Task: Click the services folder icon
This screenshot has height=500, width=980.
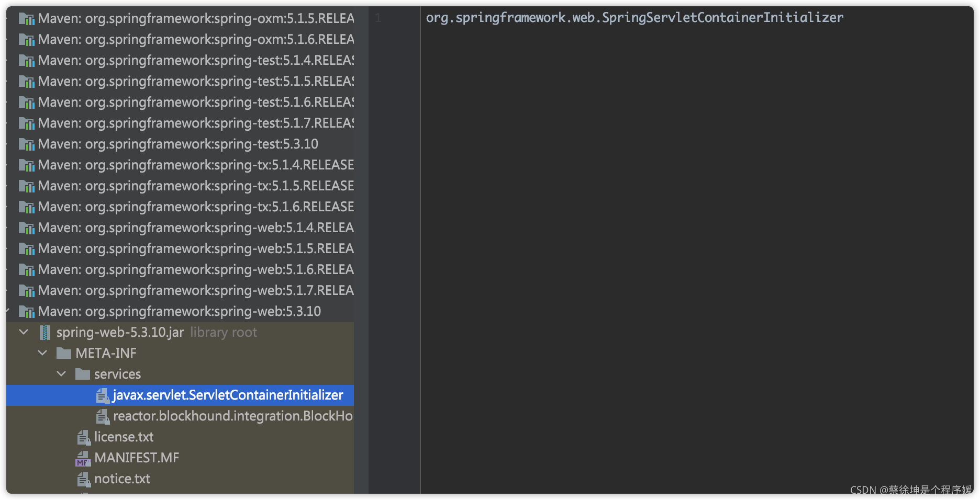Action: 82,374
